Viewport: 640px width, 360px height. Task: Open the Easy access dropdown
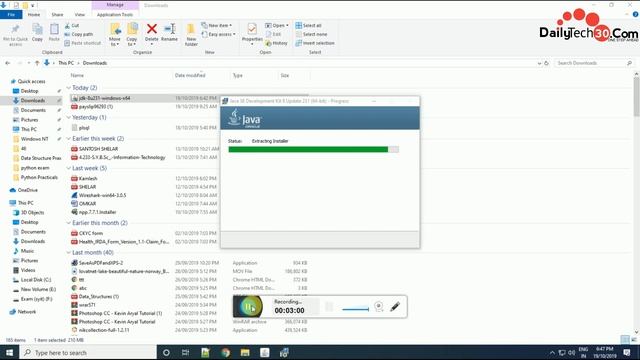(x=218, y=34)
